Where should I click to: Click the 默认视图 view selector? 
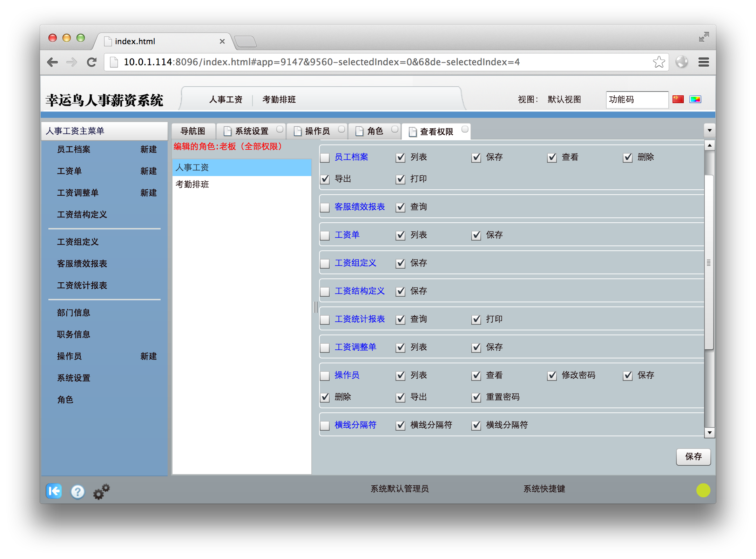564,100
